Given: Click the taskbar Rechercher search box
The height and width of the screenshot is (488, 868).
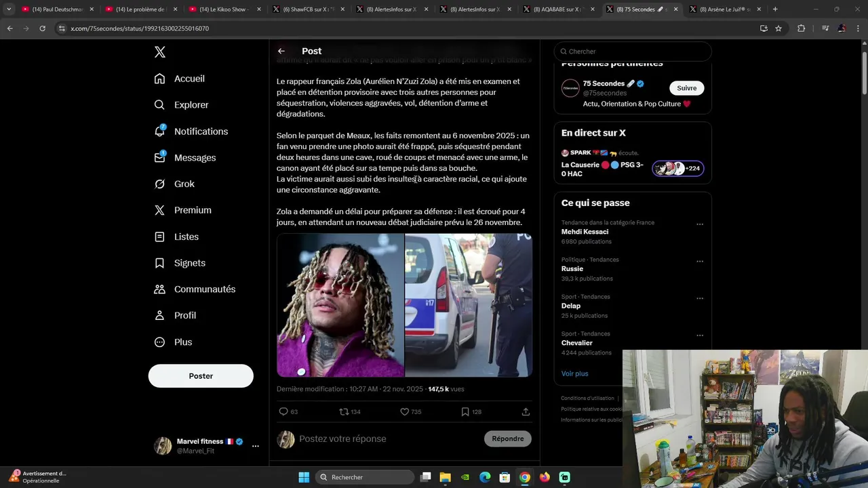Looking at the screenshot, I should tap(365, 477).
